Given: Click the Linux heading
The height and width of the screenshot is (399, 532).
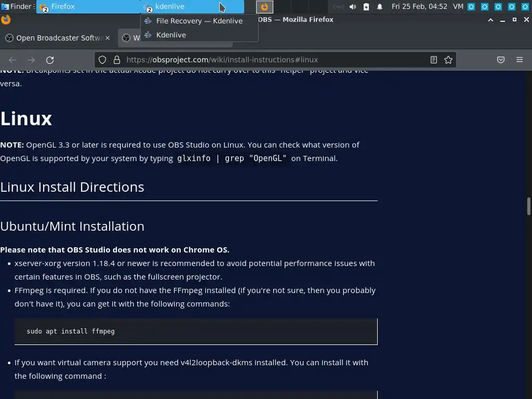Looking at the screenshot, I should tap(26, 119).
